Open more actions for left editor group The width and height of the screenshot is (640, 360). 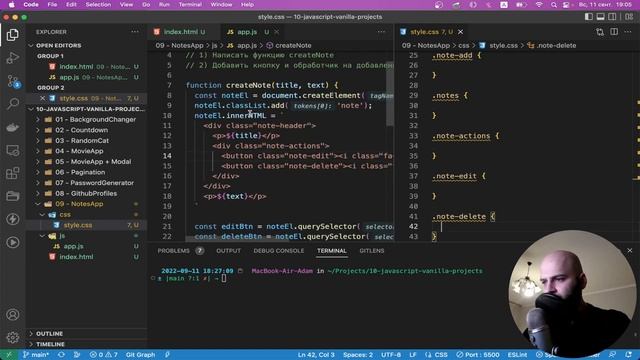pyautogui.click(x=381, y=32)
